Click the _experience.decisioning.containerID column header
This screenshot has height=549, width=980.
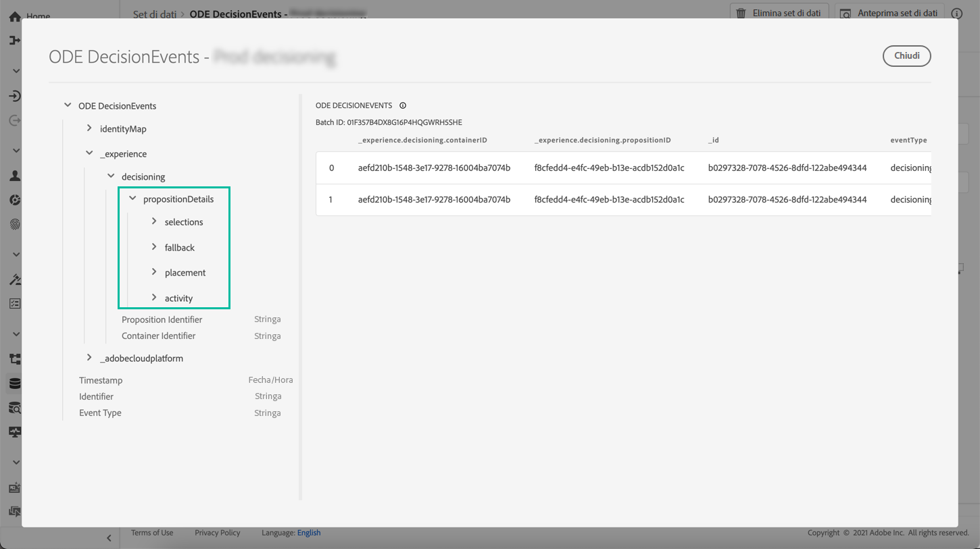coord(422,140)
